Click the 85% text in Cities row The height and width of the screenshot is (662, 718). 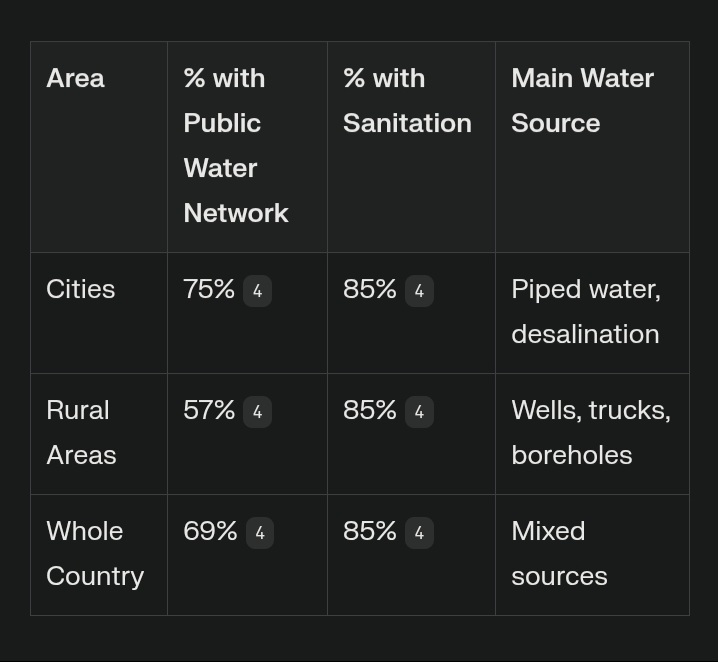click(x=369, y=289)
